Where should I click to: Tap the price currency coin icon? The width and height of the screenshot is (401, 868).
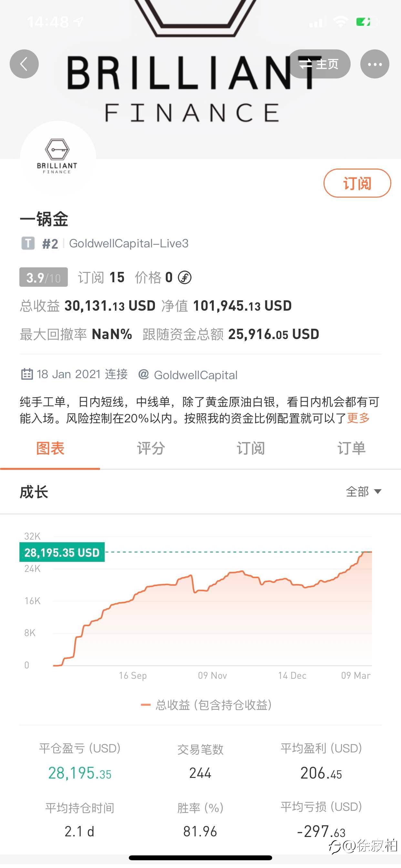185,278
